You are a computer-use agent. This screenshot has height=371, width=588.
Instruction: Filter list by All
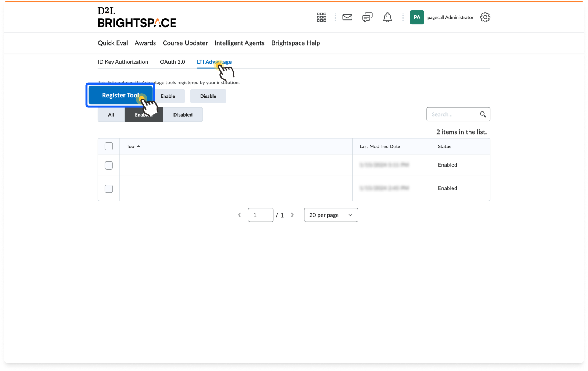click(x=111, y=115)
